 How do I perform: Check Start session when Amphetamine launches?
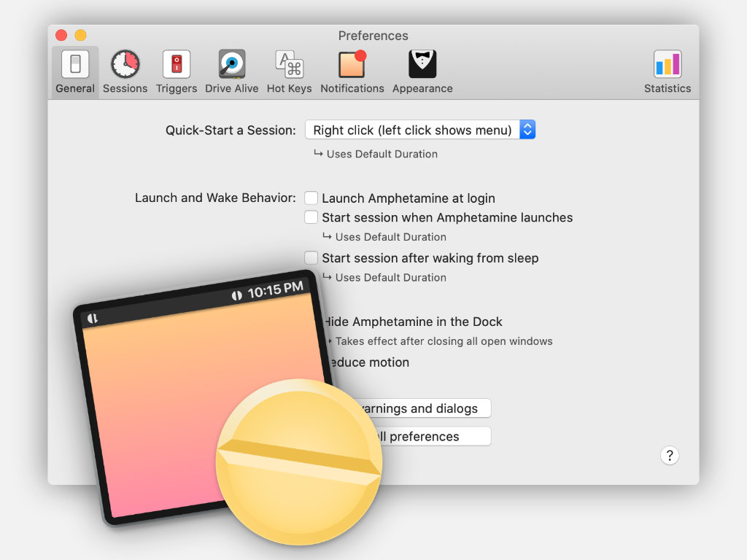click(311, 217)
